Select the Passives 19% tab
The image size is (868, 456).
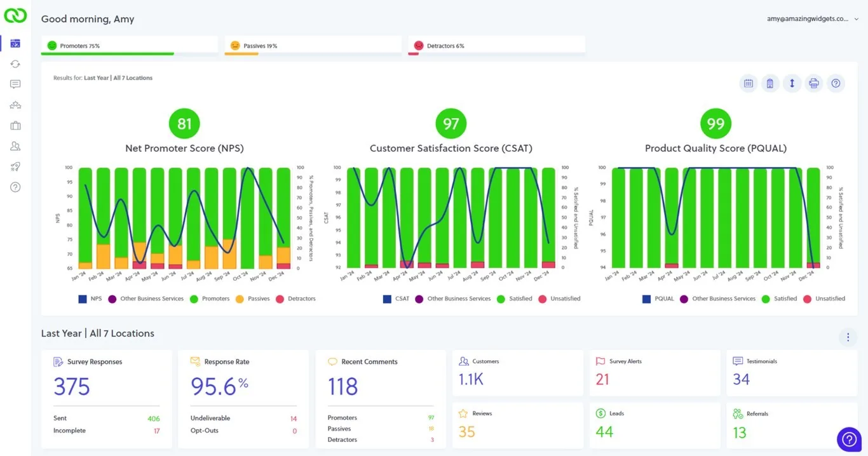313,46
